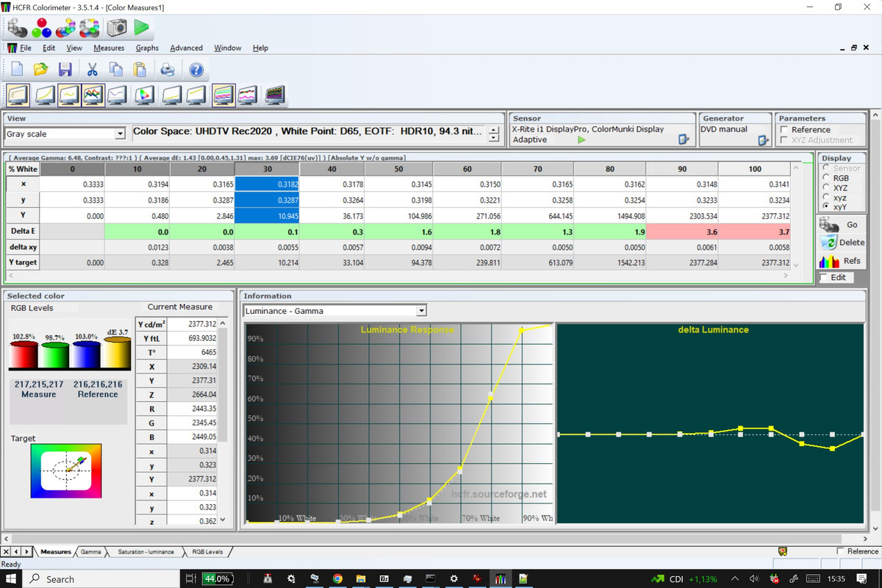Click the color space description stepper arrows
This screenshot has height=588, width=882.
[x=492, y=134]
